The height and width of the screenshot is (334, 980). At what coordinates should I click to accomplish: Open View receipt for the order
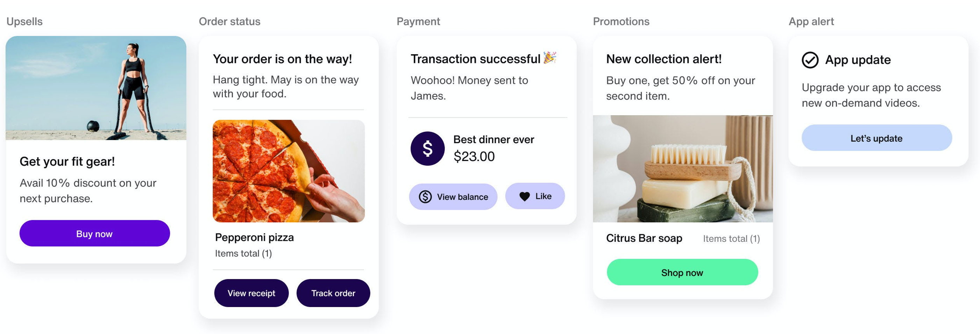coord(251,293)
